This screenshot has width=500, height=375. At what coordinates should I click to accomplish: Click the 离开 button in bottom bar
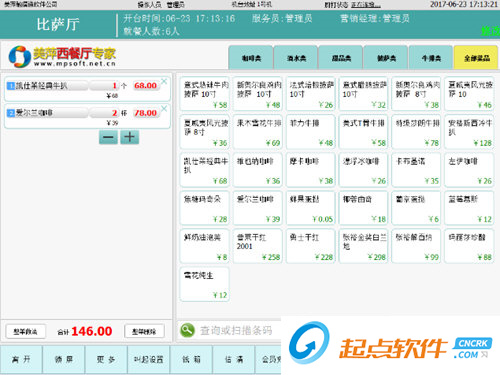21,359
